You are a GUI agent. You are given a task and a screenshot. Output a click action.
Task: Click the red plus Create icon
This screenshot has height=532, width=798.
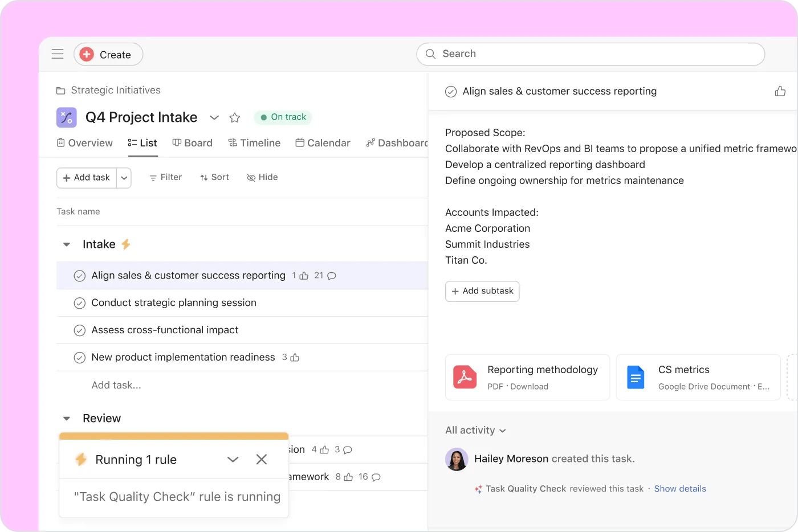[87, 54]
